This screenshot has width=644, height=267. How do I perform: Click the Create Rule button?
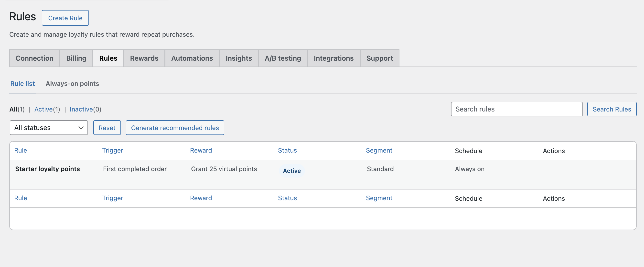pos(65,18)
